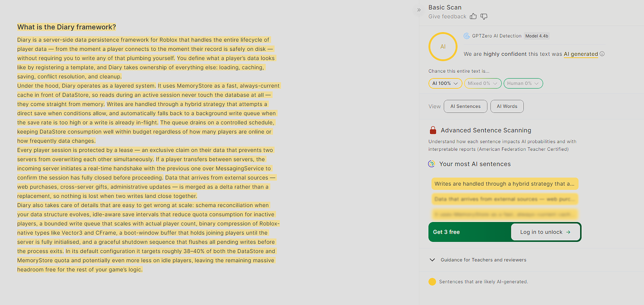The width and height of the screenshot is (644, 305).
Task: Expand the 'Mixed 0%' probability dropdown
Action: pos(483,83)
